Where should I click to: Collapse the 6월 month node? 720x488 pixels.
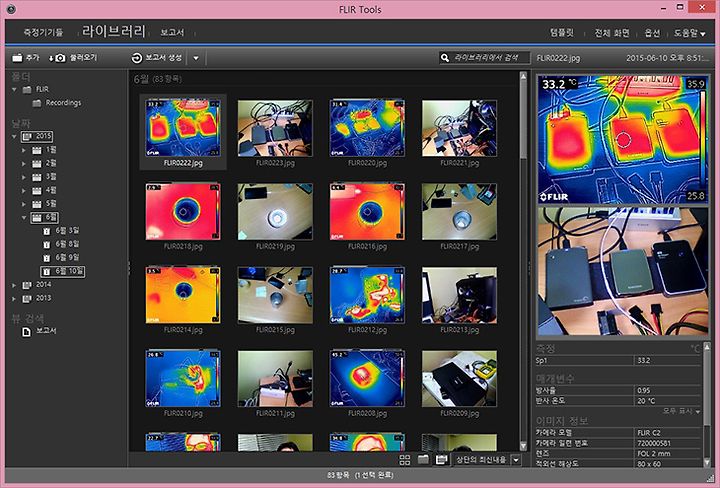[24, 218]
